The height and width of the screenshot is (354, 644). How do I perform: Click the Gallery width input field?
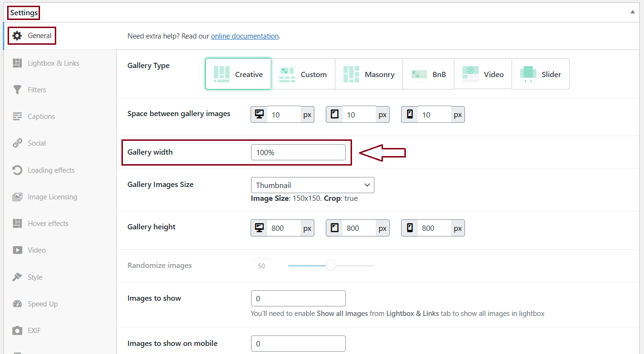point(298,152)
